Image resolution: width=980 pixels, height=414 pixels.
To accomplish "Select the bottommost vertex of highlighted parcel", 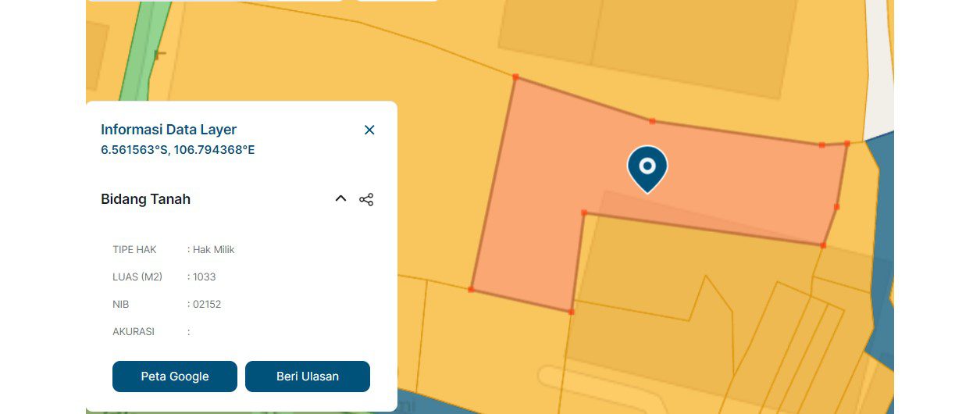I will pos(572,312).
